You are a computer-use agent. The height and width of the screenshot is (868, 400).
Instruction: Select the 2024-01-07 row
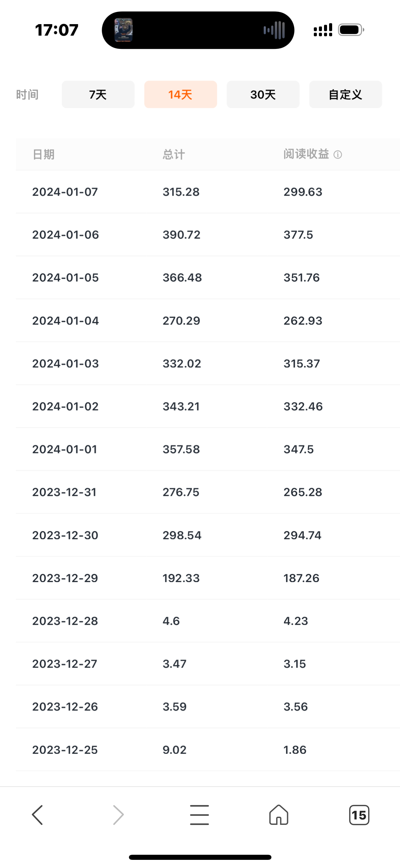208,192
